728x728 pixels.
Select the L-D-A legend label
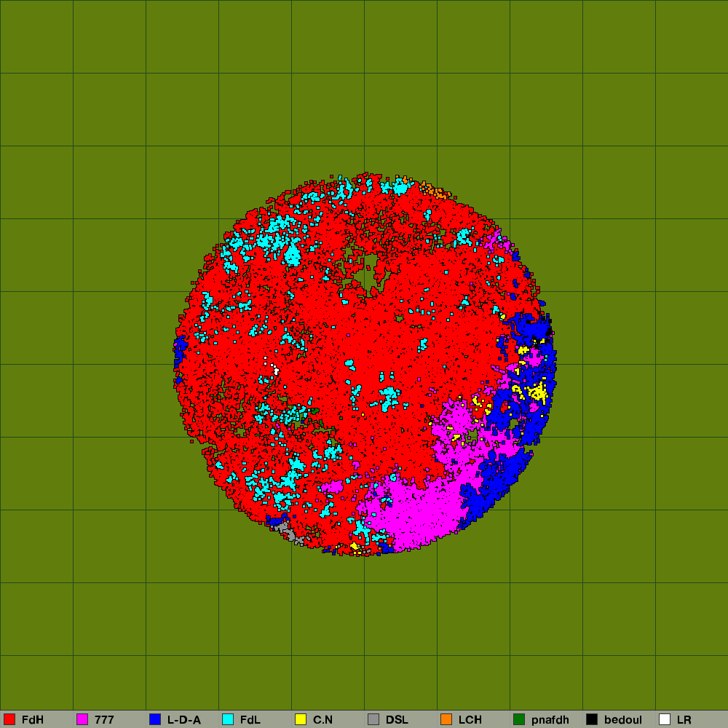tap(184, 720)
